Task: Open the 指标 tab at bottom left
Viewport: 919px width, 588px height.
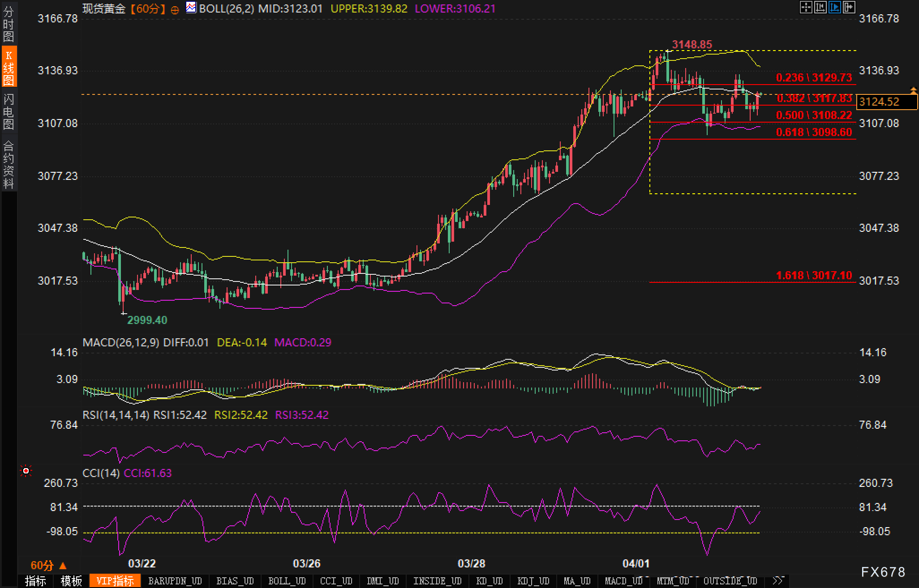Action: (35, 581)
